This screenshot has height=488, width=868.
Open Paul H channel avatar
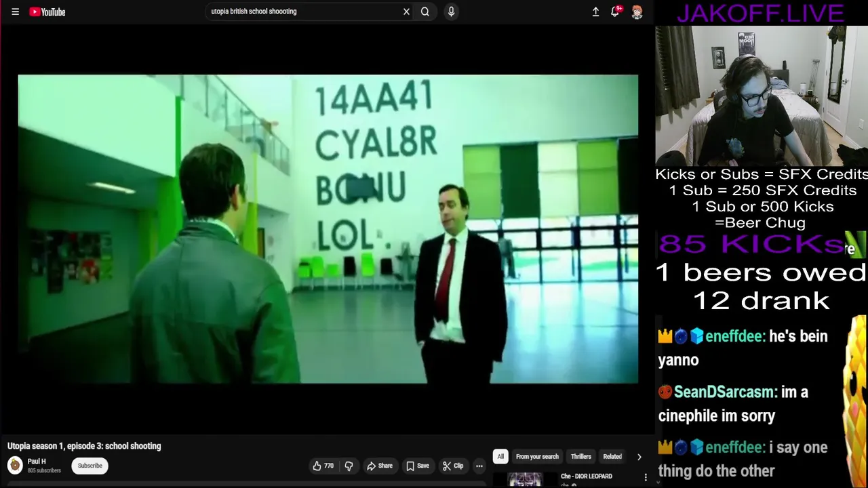15,466
